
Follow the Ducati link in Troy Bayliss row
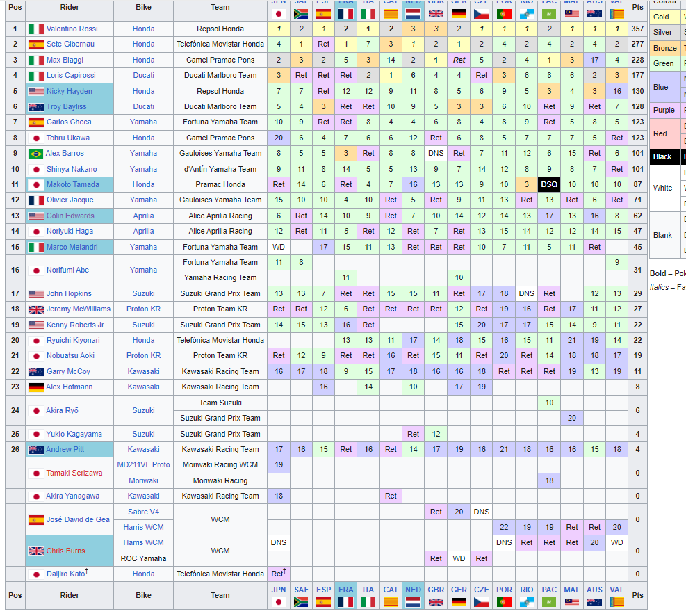tap(143, 107)
